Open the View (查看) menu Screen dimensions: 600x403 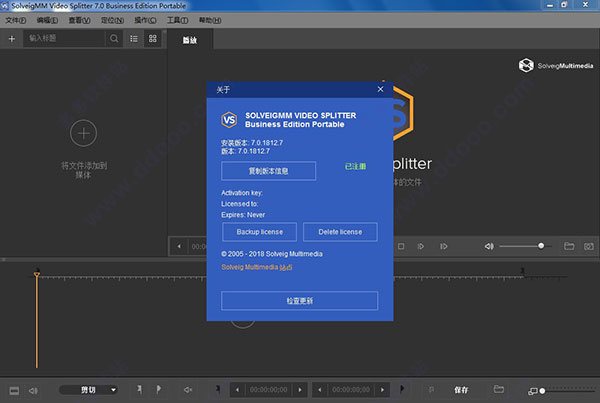point(79,20)
